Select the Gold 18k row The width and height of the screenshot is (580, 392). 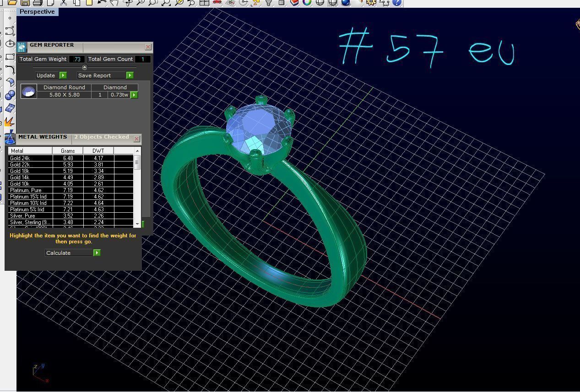coord(71,171)
